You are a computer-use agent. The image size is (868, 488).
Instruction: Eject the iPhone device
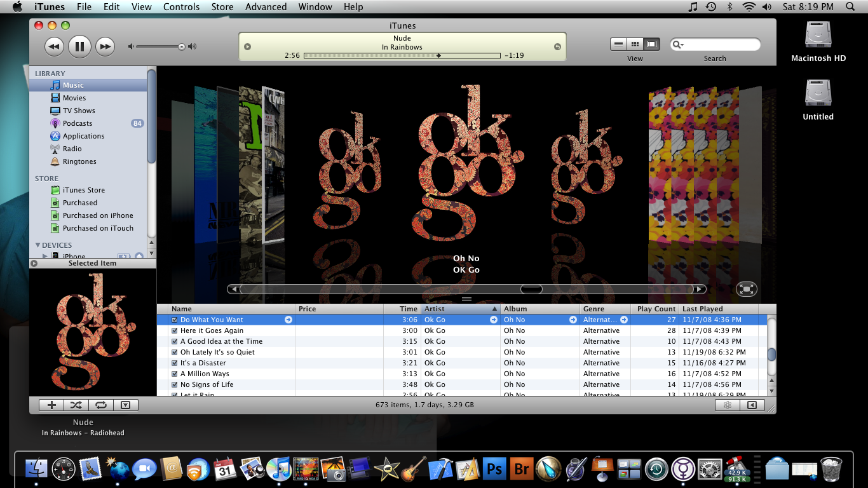point(139,256)
